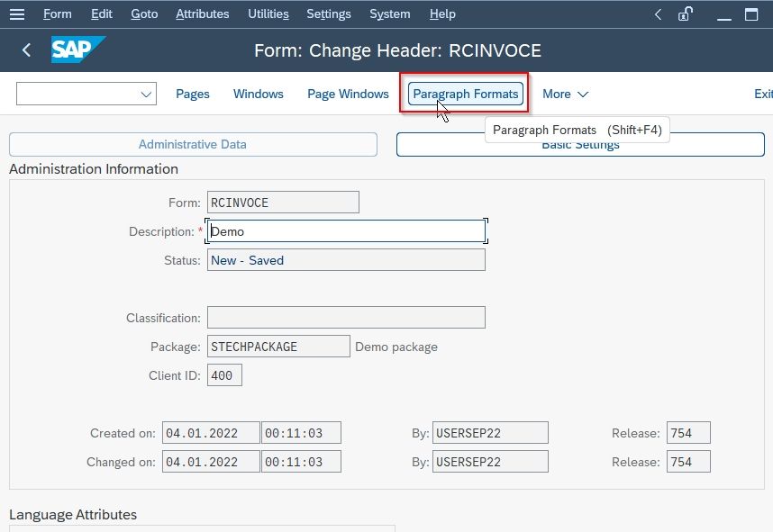Click the 'Language Attributes' heading

pyautogui.click(x=73, y=514)
